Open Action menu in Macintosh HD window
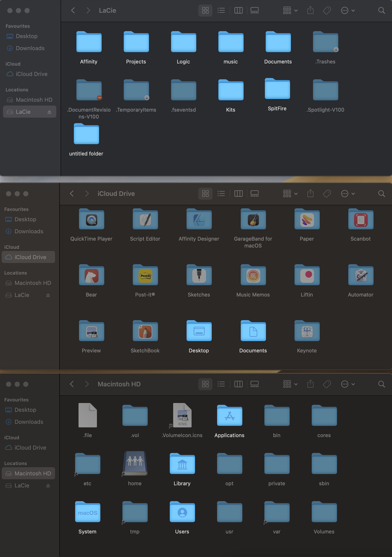 point(348,384)
